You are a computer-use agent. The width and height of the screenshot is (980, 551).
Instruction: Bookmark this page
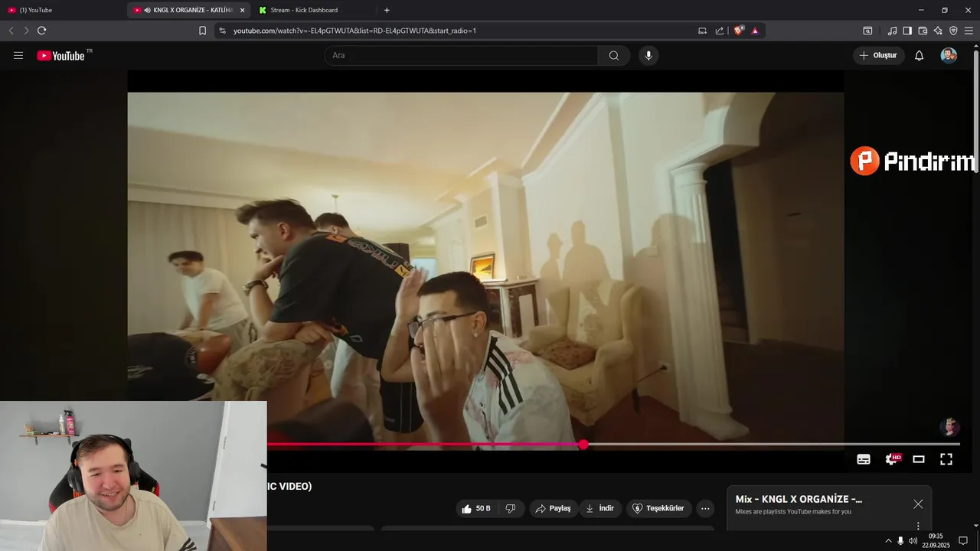pos(202,31)
